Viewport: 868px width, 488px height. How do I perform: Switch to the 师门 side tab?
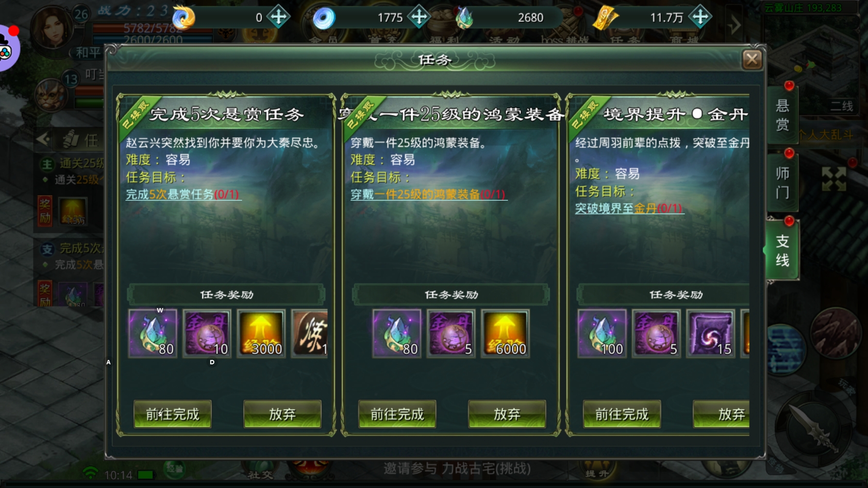[782, 183]
